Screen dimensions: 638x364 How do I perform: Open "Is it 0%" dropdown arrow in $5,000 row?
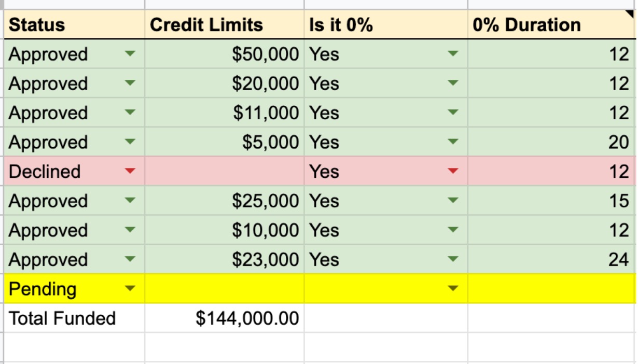[453, 142]
